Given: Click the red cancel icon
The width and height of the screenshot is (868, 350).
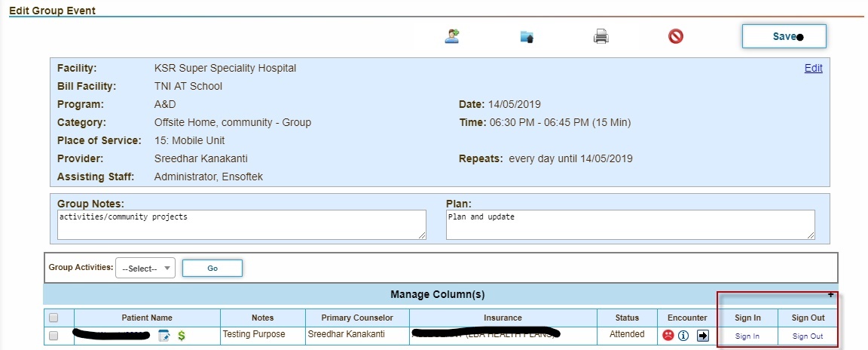Looking at the screenshot, I should (676, 36).
